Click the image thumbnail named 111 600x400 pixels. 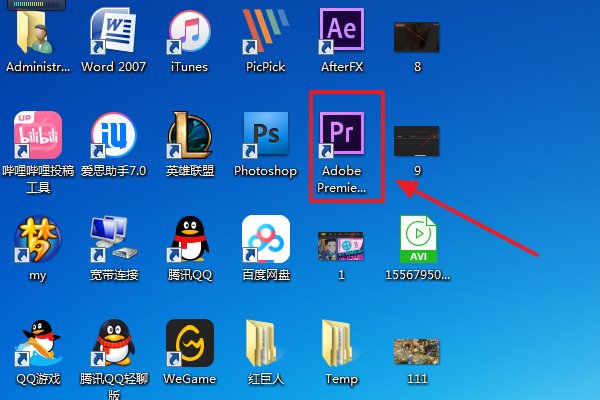click(x=418, y=352)
